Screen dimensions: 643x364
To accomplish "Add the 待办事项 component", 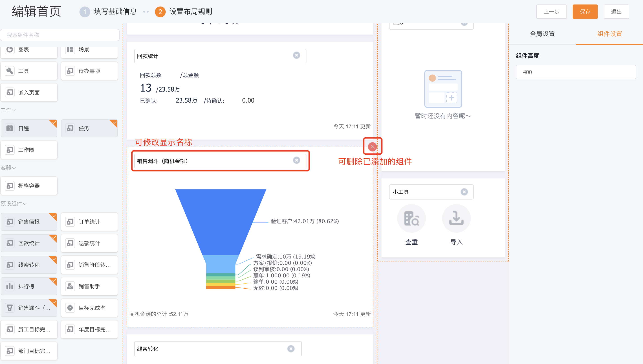I will point(89,71).
